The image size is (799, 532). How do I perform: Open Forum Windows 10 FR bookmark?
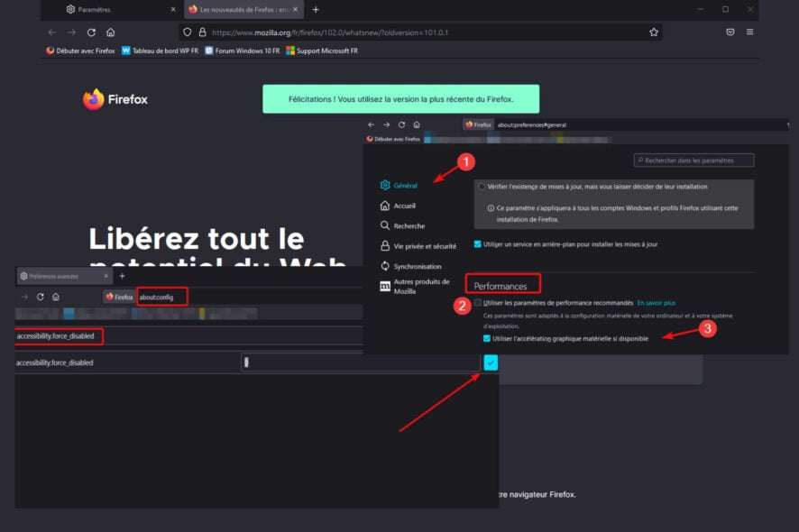pos(242,50)
